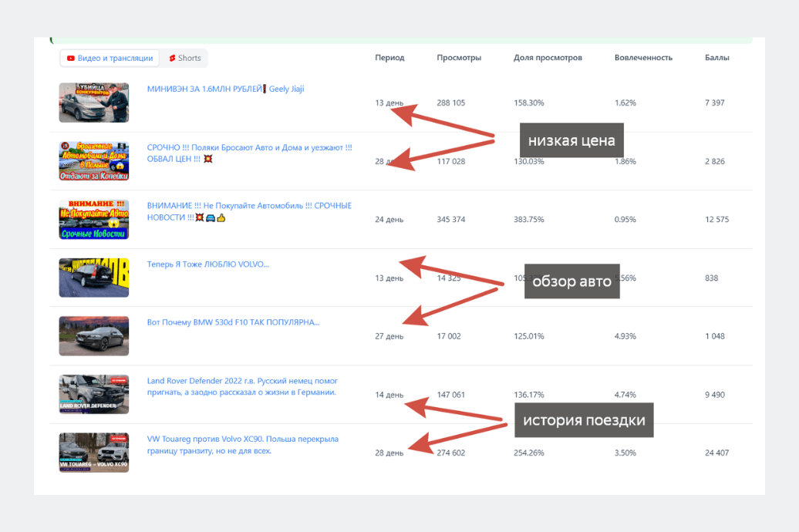Sort by the Просмотры column header
Image resolution: width=799 pixels, height=532 pixels.
[x=459, y=58]
